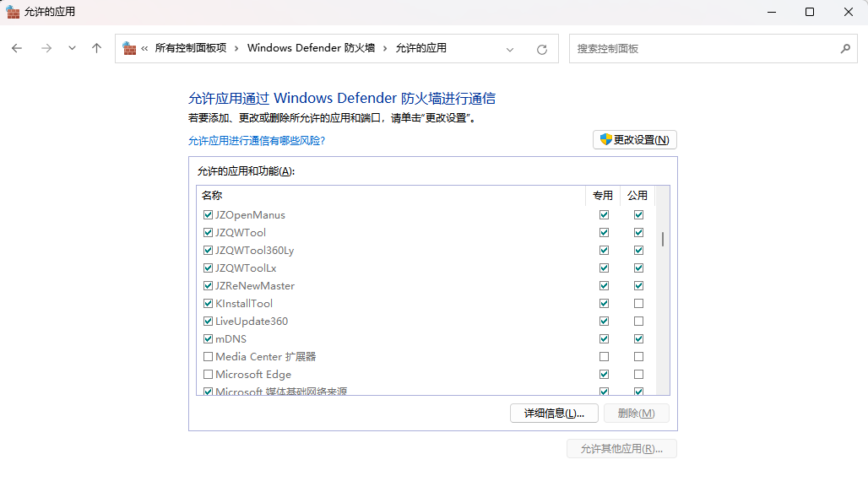
Task: Click the 搜索控制面板 search field
Action: point(713,49)
